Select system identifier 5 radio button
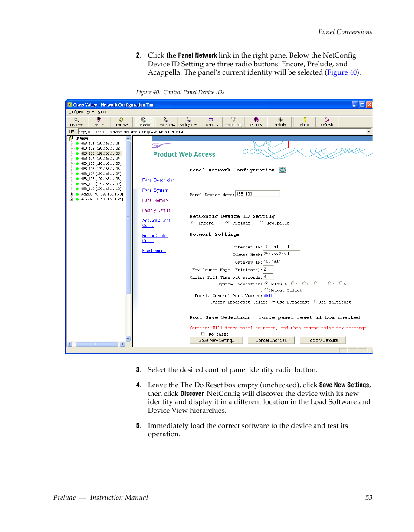The width and height of the screenshot is (414, 532). (x=341, y=284)
